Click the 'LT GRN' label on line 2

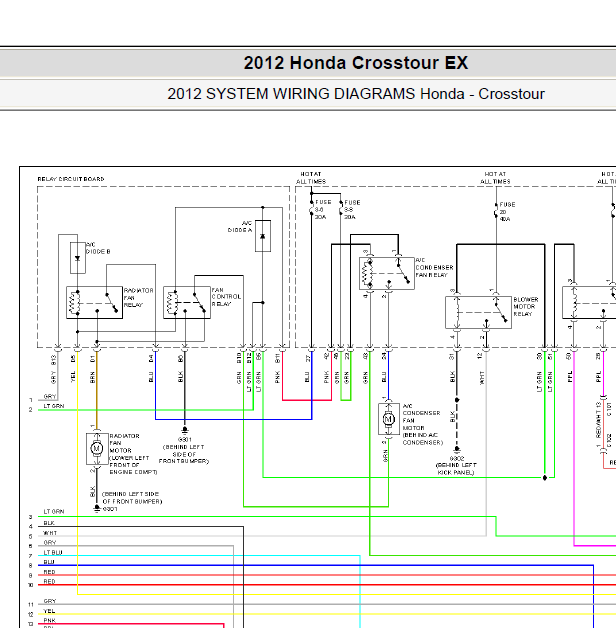pyautogui.click(x=54, y=406)
